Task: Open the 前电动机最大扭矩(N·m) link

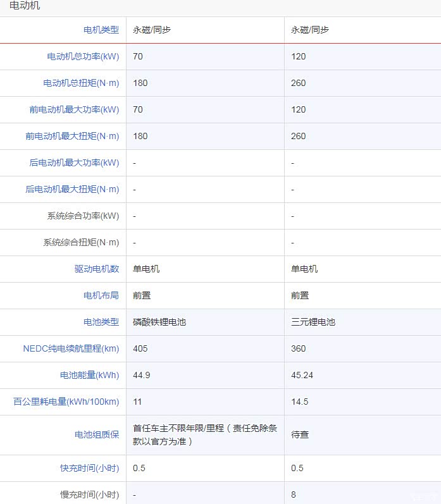Action: (x=72, y=136)
